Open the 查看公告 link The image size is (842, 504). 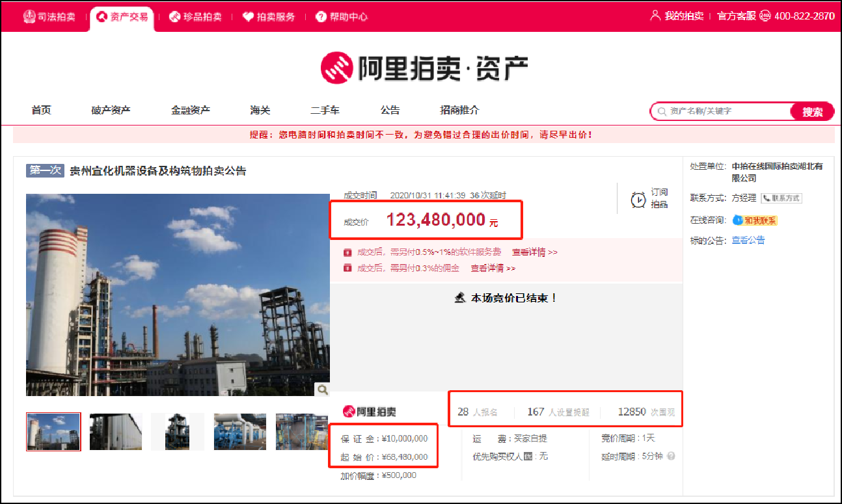click(748, 240)
